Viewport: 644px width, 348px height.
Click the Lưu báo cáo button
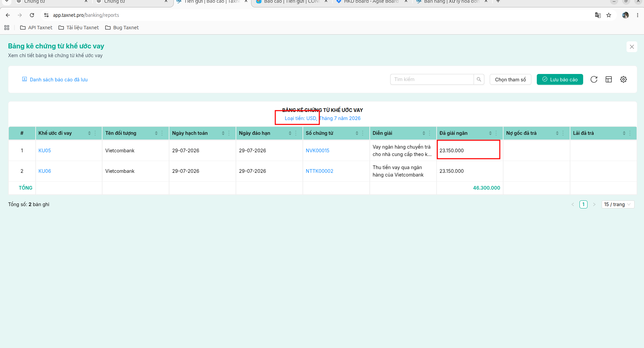(560, 79)
